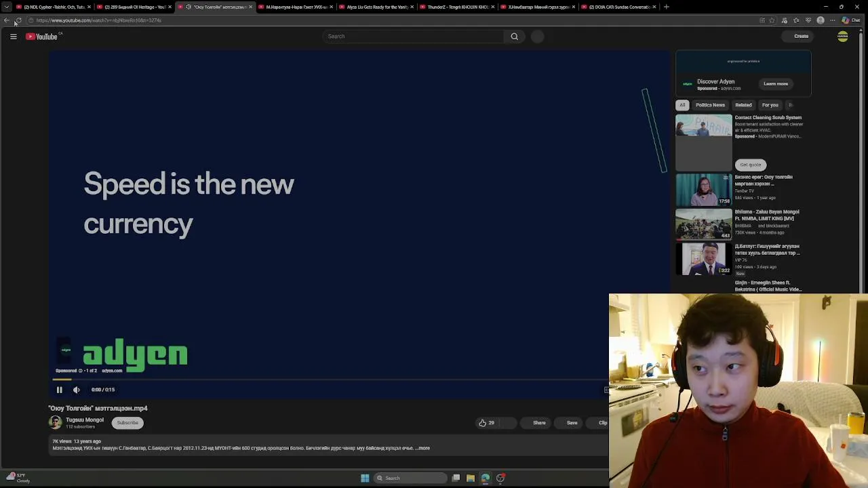The width and height of the screenshot is (868, 488).
Task: Click the Adyen logo in the Discover Adyen card
Action: 688,84
